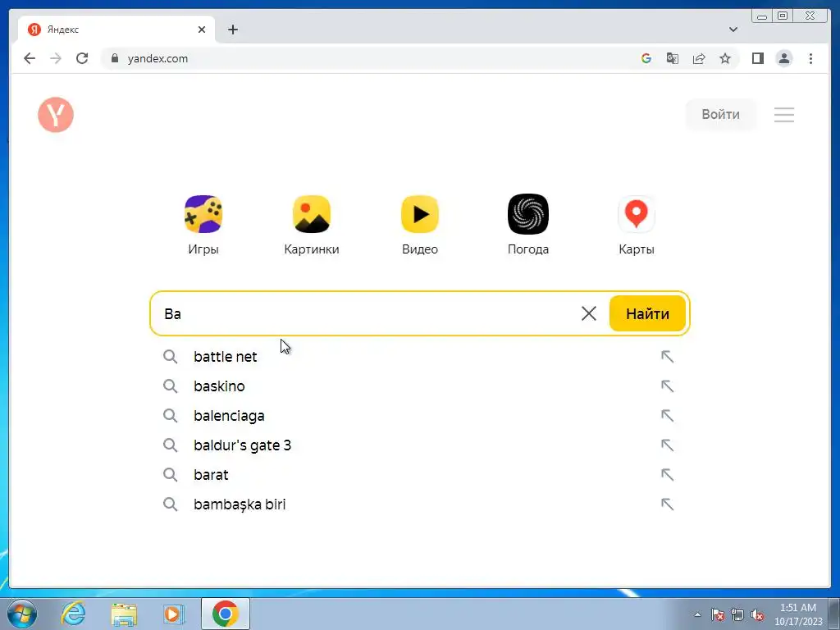Open the hamburger menu next to Войти
Viewport: 840px width, 630px height.
pyautogui.click(x=783, y=115)
